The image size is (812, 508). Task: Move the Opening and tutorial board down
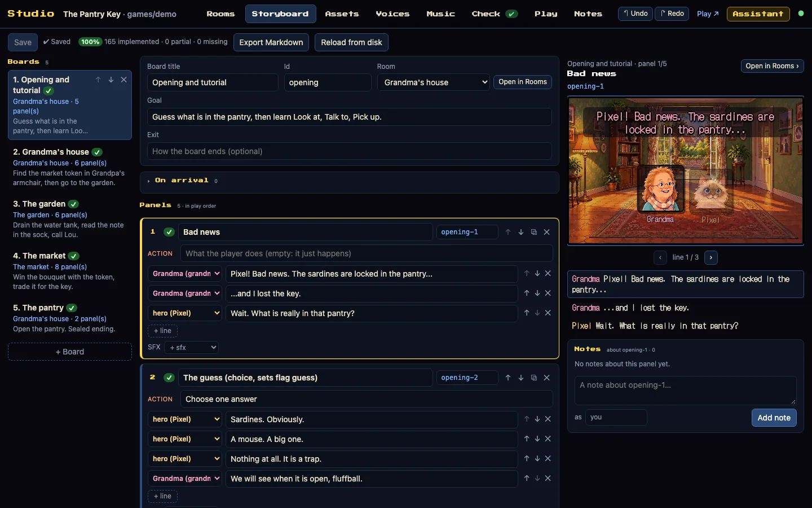[x=111, y=80]
